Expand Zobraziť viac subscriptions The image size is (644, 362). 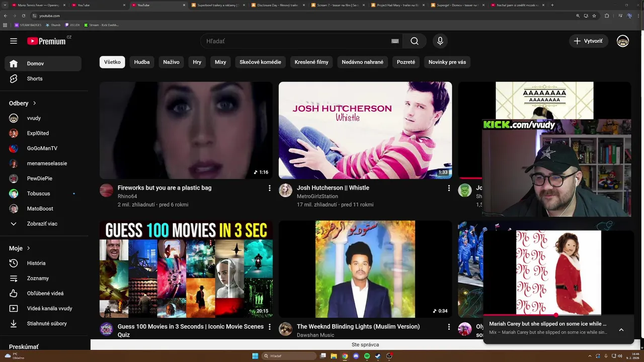pos(43,224)
